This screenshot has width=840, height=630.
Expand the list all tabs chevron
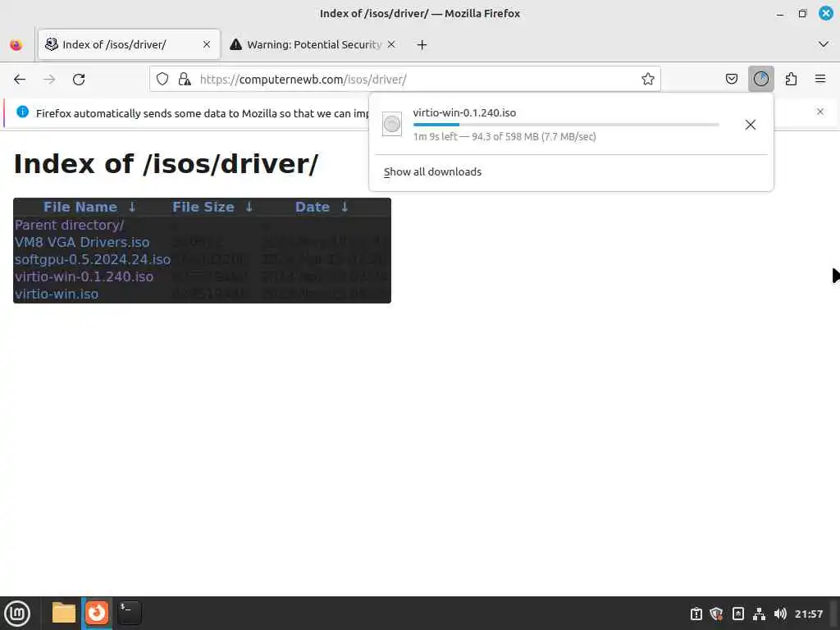[824, 44]
